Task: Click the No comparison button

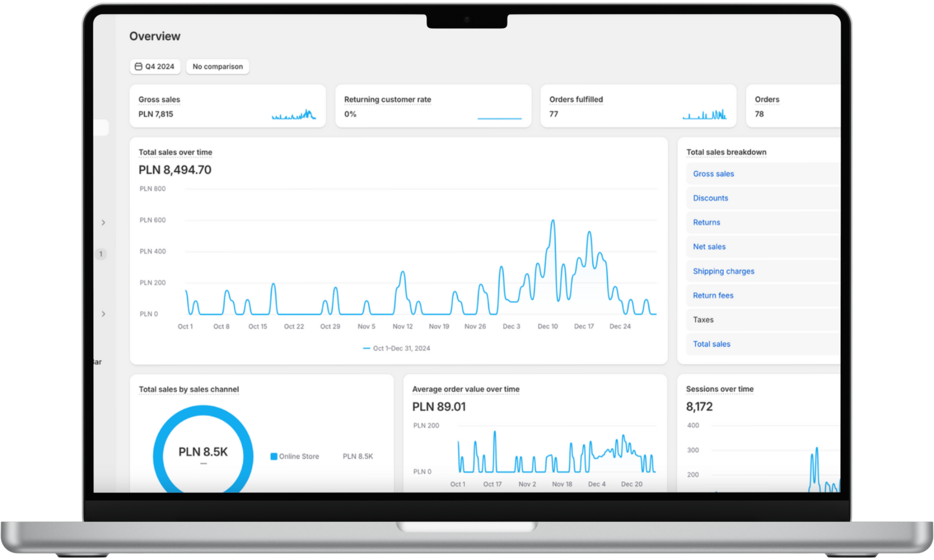Action: pyautogui.click(x=218, y=67)
